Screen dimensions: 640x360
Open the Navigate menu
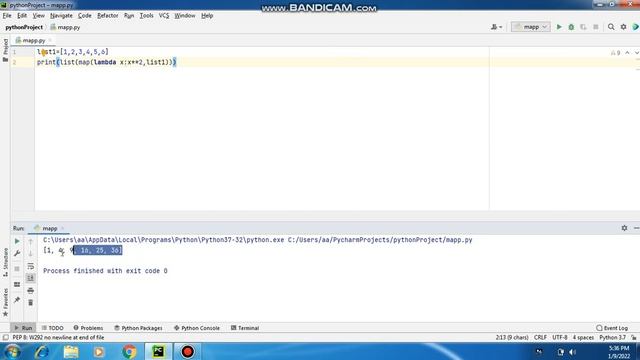[x=61, y=16]
